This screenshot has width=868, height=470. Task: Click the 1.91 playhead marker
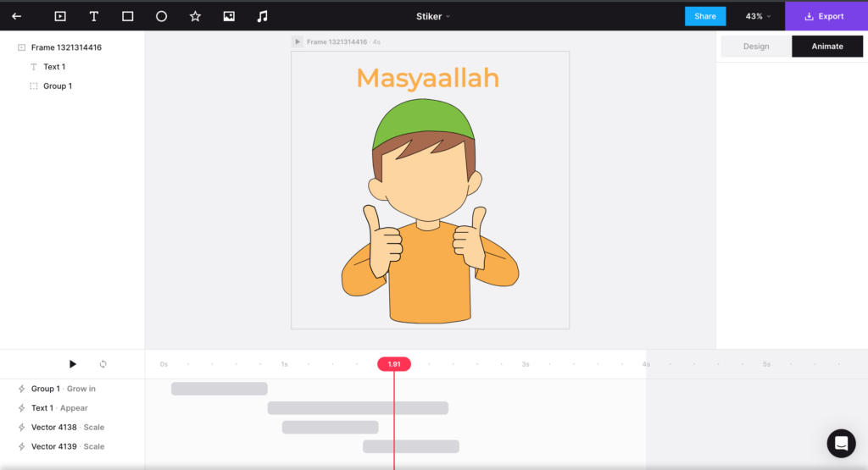pyautogui.click(x=394, y=364)
